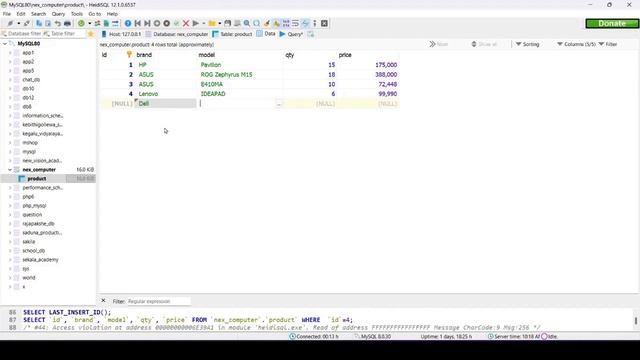Image resolution: width=640 pixels, height=360 pixels.
Task: Collapse the MySQL80 server node
Action: [x=5, y=43]
